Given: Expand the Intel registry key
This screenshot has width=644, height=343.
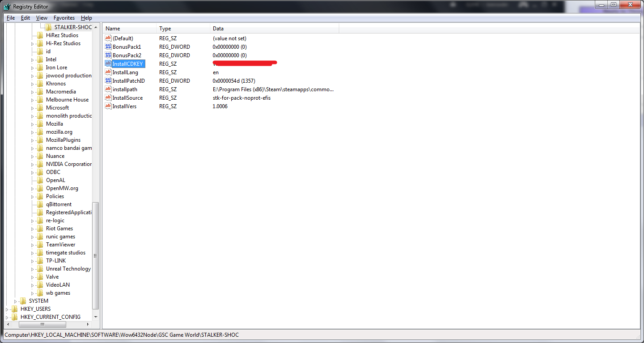Looking at the screenshot, I should [x=33, y=59].
